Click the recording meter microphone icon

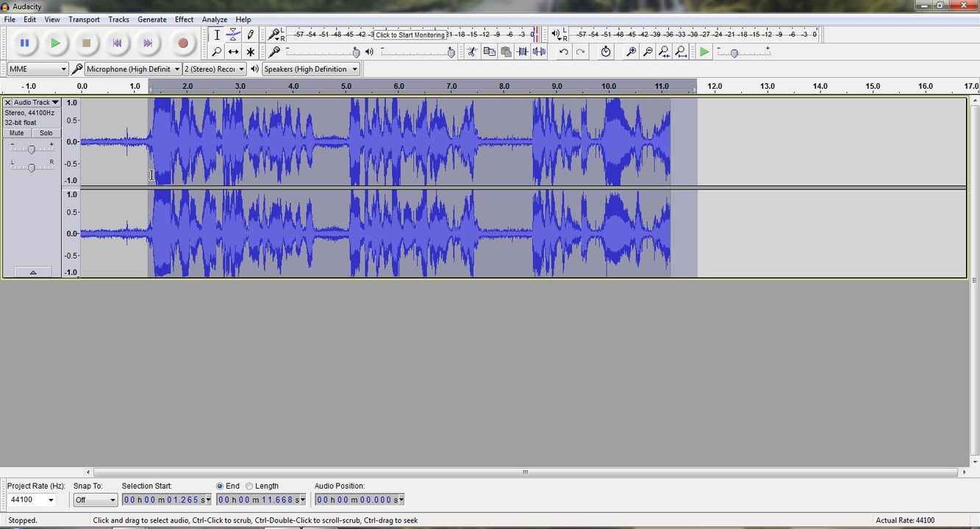[x=273, y=34]
